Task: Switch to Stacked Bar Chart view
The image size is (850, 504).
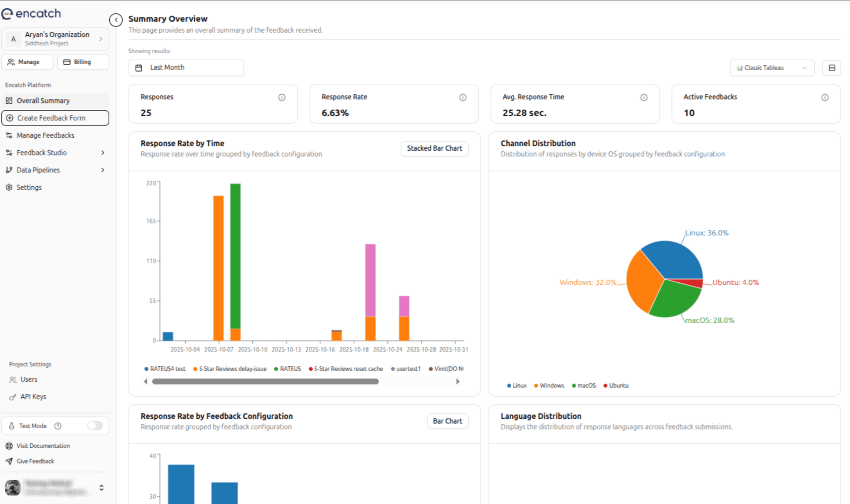Action: coord(434,148)
